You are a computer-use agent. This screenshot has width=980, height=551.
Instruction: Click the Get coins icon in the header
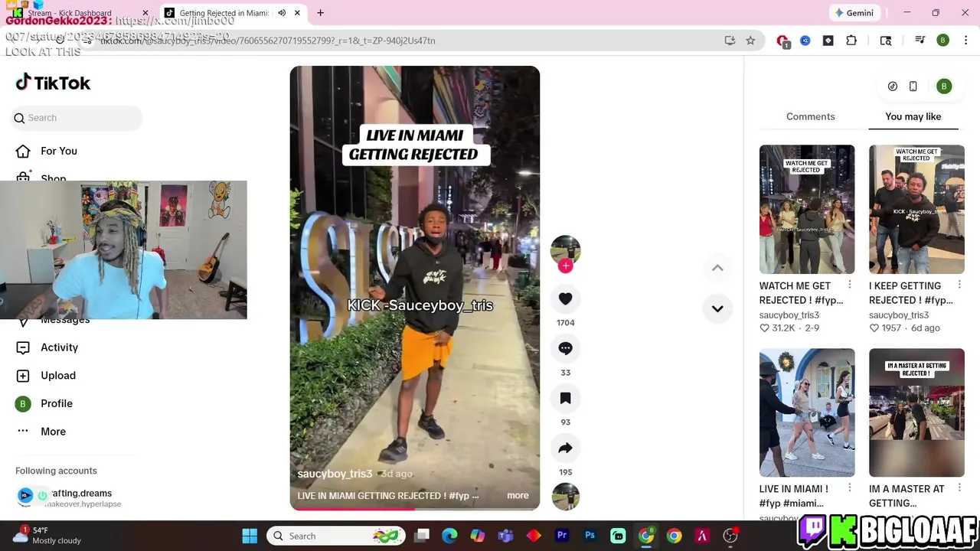tap(893, 86)
